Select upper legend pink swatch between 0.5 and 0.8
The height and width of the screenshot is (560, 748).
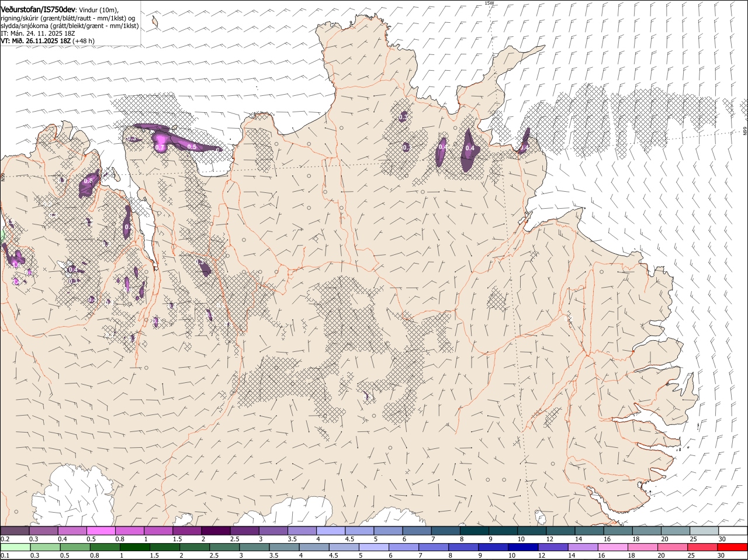coord(101,531)
